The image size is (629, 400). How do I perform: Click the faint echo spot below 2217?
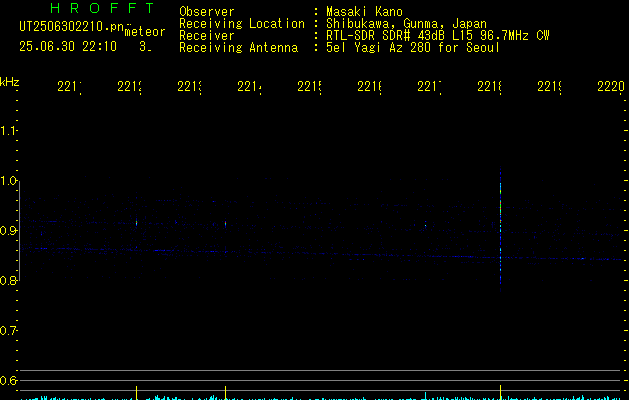pyautogui.click(x=425, y=225)
